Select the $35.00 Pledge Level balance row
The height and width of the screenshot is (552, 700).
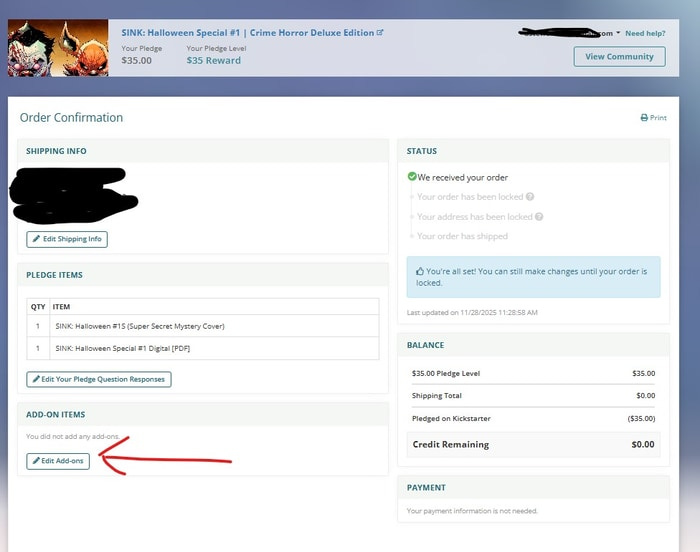533,374
